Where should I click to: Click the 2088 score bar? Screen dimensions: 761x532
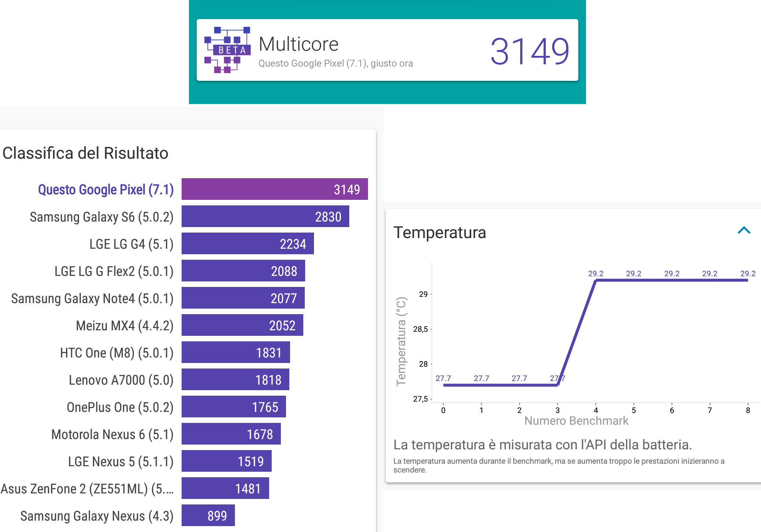pyautogui.click(x=243, y=271)
